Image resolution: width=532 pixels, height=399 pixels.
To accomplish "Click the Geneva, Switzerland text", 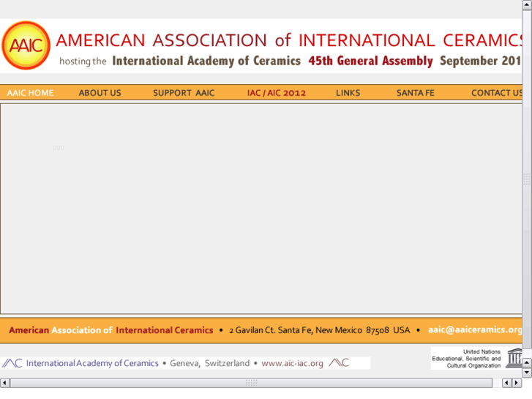I will click(210, 363).
